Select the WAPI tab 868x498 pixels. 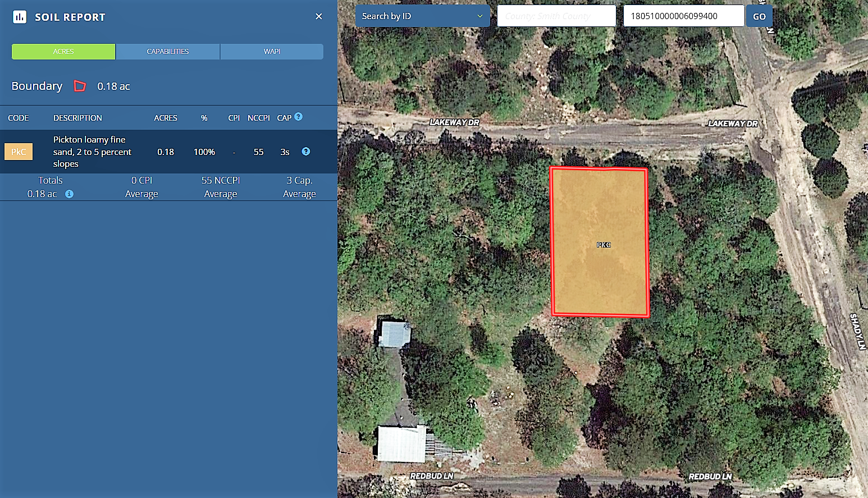[x=272, y=52]
